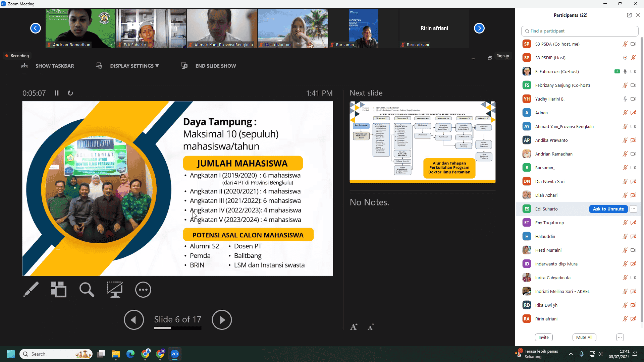Click muted mic icon of Ririn afriani row
This screenshot has height=362, width=644.
(625, 319)
